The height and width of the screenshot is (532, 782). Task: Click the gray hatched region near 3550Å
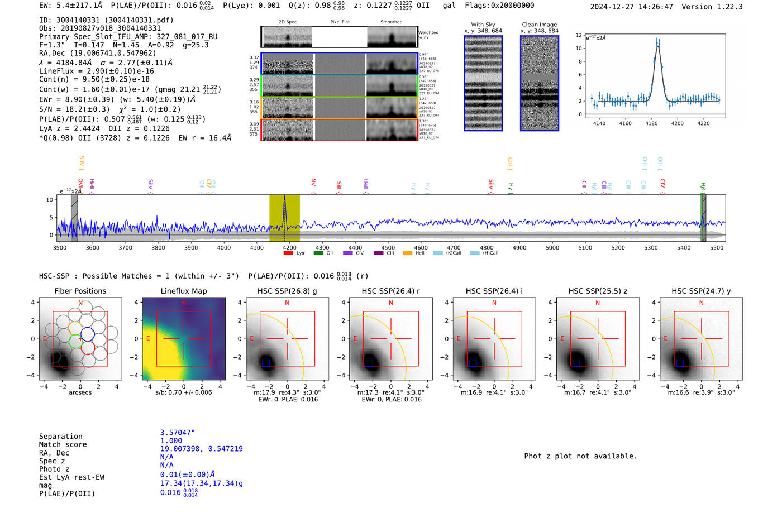pos(74,218)
